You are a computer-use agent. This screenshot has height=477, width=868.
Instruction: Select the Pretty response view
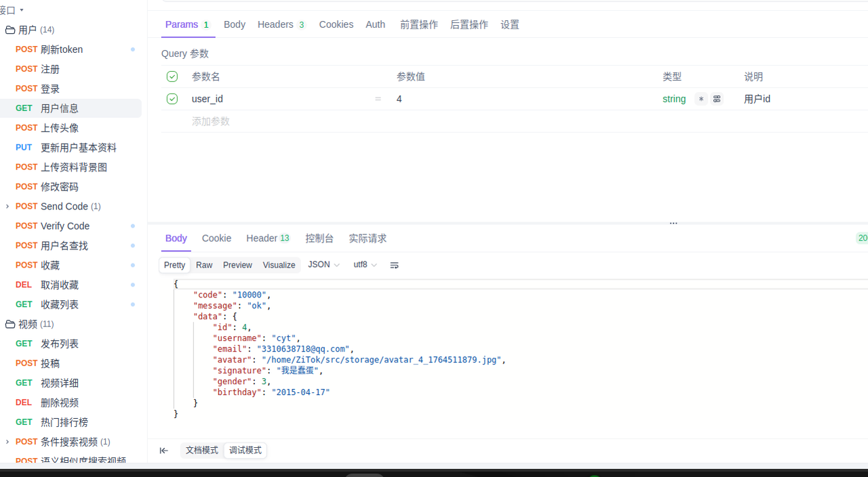(175, 265)
